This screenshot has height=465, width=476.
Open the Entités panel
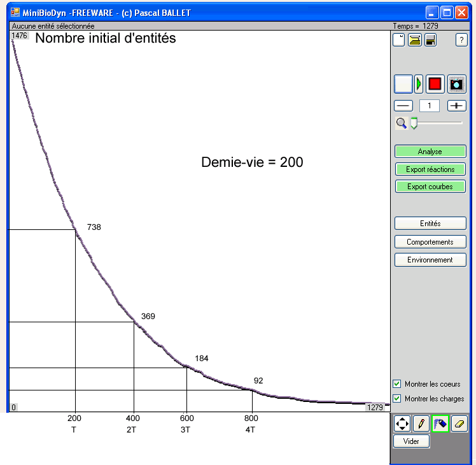pyautogui.click(x=430, y=224)
